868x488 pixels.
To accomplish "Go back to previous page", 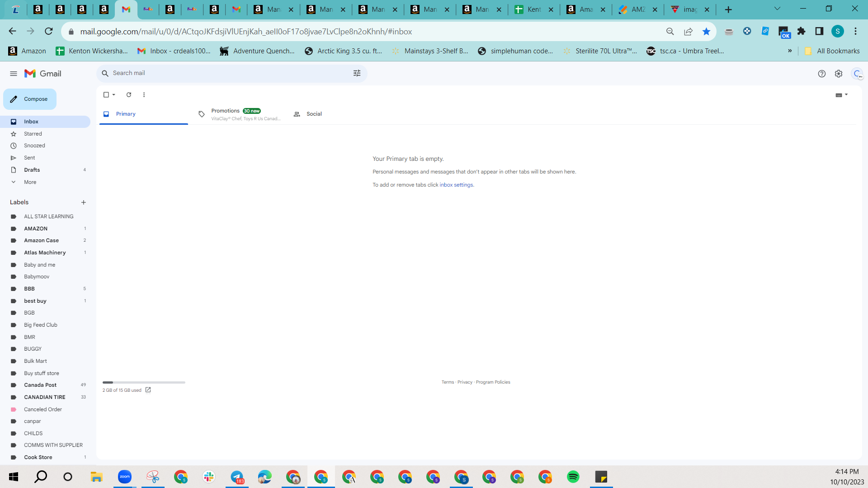I will click(x=13, y=31).
